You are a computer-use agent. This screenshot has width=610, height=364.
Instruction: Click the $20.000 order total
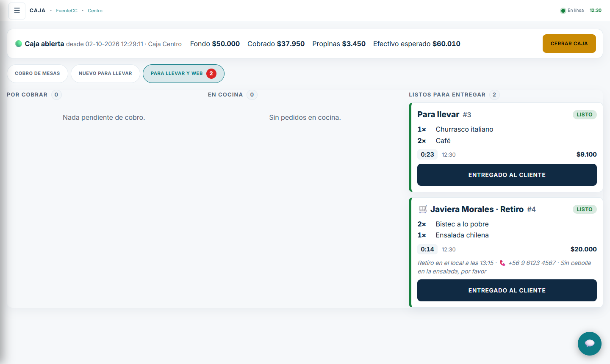[584, 249]
